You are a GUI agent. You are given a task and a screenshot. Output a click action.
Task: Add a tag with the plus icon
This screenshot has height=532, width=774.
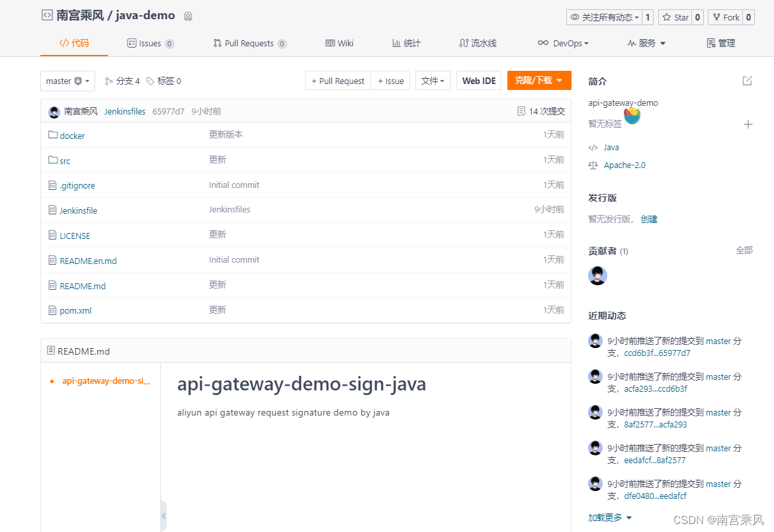(x=748, y=124)
